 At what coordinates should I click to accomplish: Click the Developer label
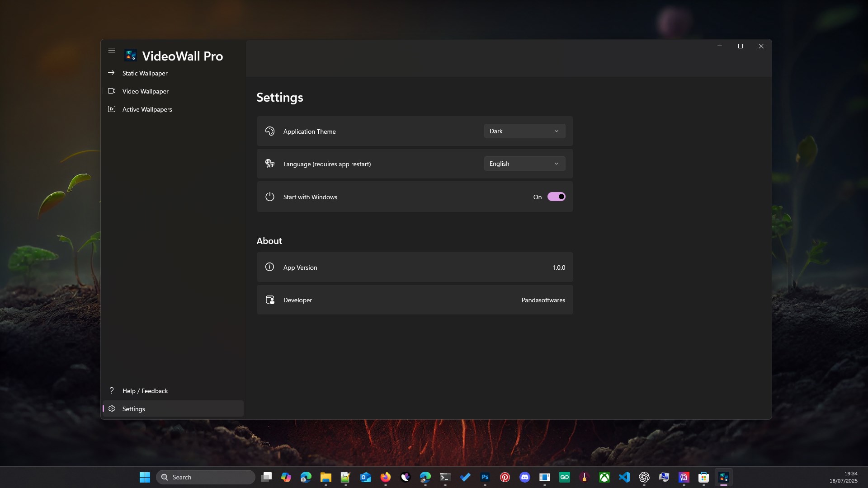pos(297,300)
